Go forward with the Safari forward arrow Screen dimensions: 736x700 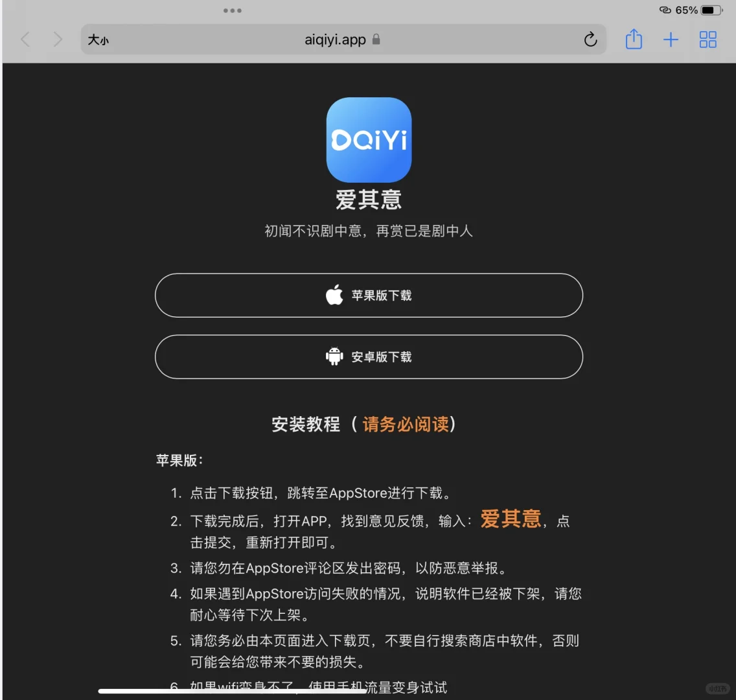pyautogui.click(x=57, y=40)
